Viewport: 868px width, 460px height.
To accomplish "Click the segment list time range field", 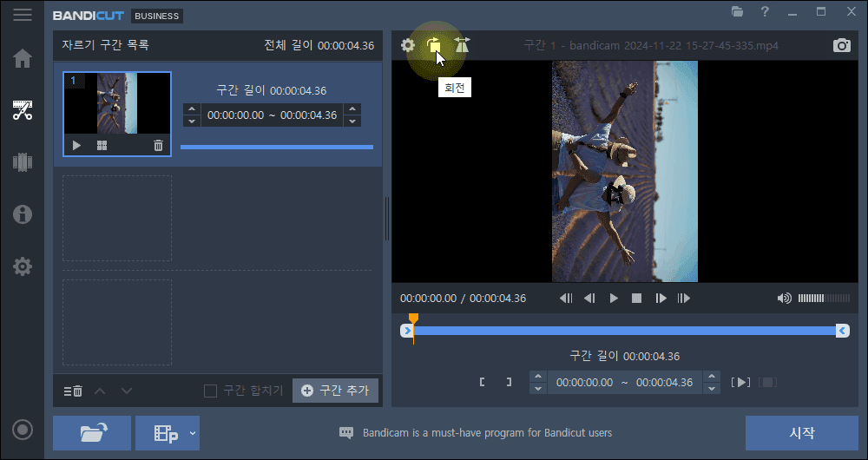I will [272, 115].
